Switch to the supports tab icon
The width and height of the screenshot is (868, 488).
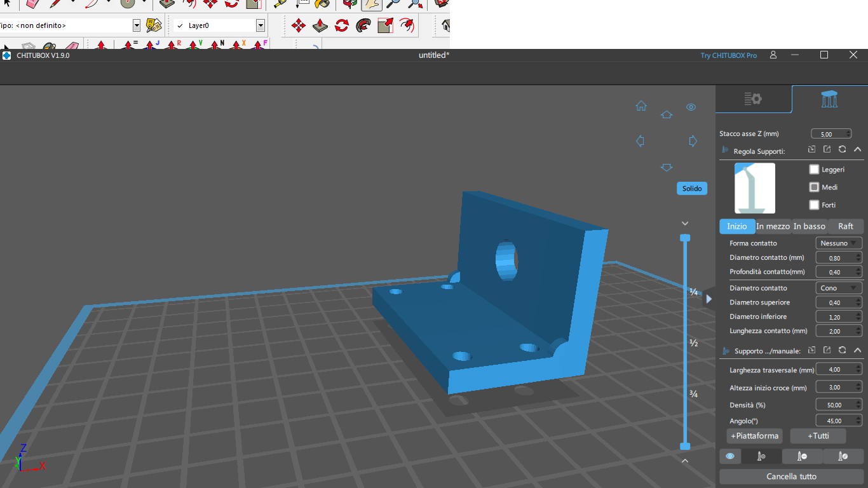pos(829,98)
